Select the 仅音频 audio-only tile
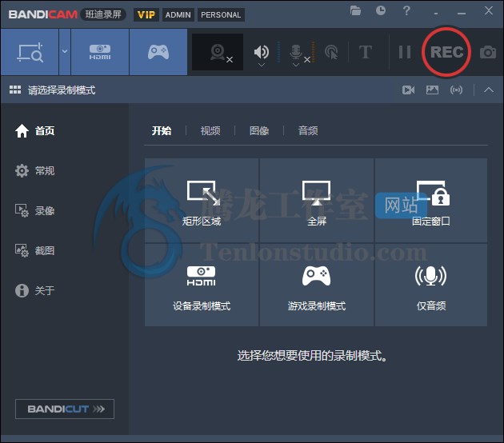 click(430, 285)
